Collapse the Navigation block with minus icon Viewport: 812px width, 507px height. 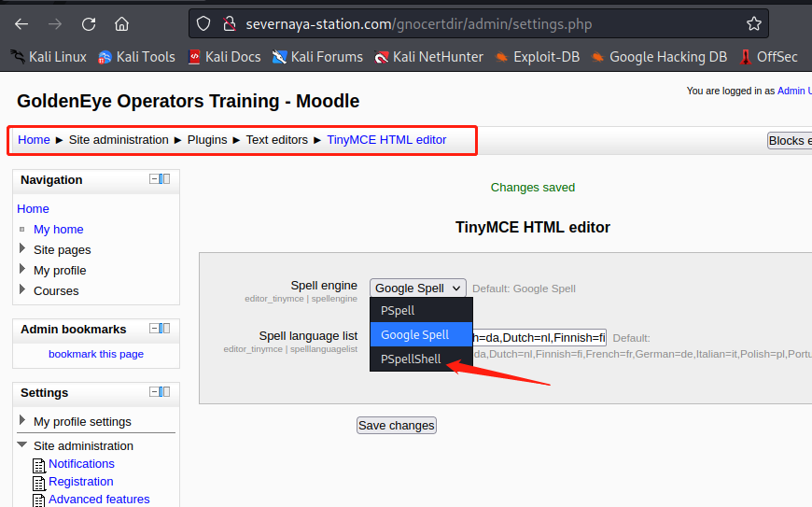[154, 178]
